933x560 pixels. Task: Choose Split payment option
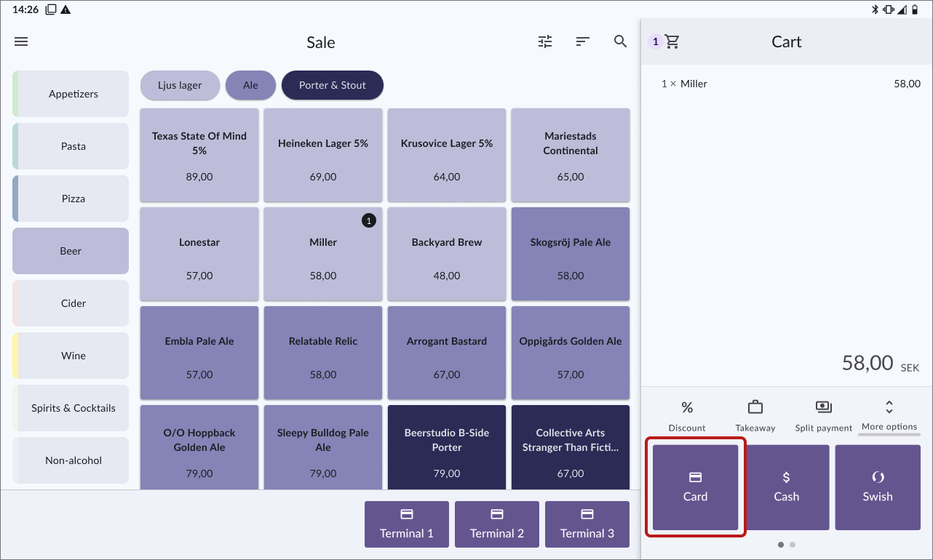pyautogui.click(x=823, y=415)
